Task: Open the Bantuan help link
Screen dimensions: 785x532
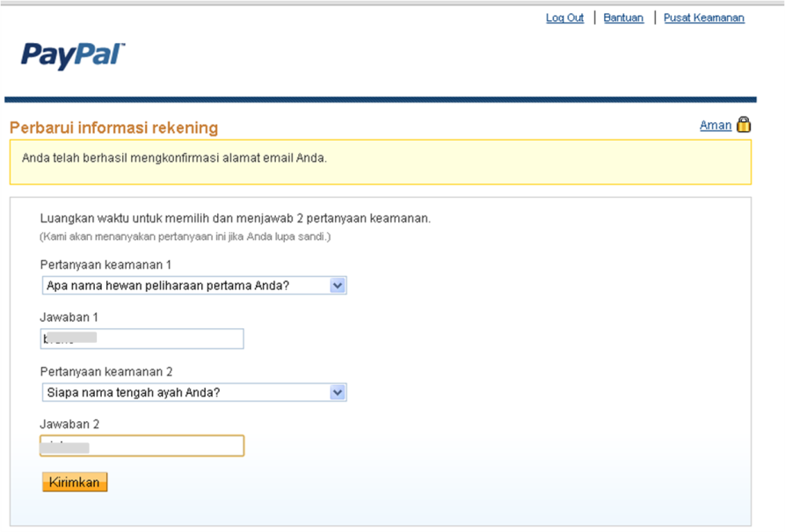Action: (623, 18)
